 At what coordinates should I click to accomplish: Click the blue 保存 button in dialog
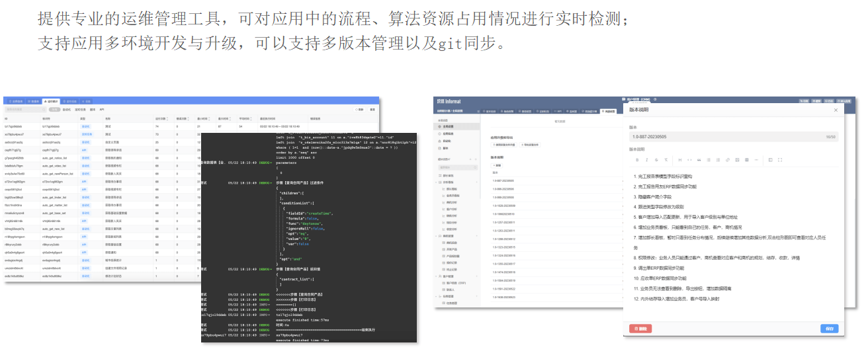[829, 329]
